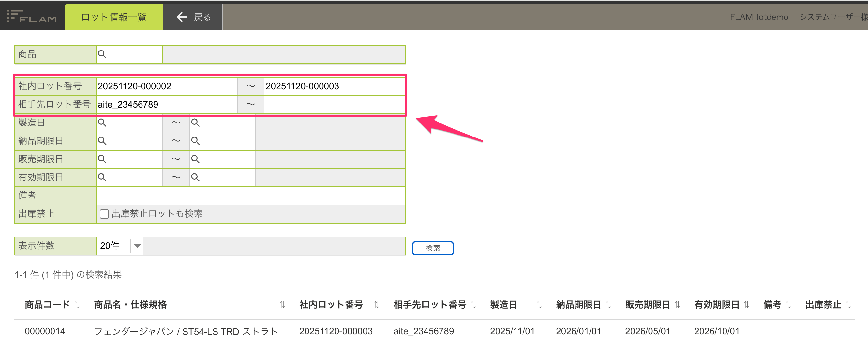Open 納品期限日 end date picker magnifier

click(195, 141)
